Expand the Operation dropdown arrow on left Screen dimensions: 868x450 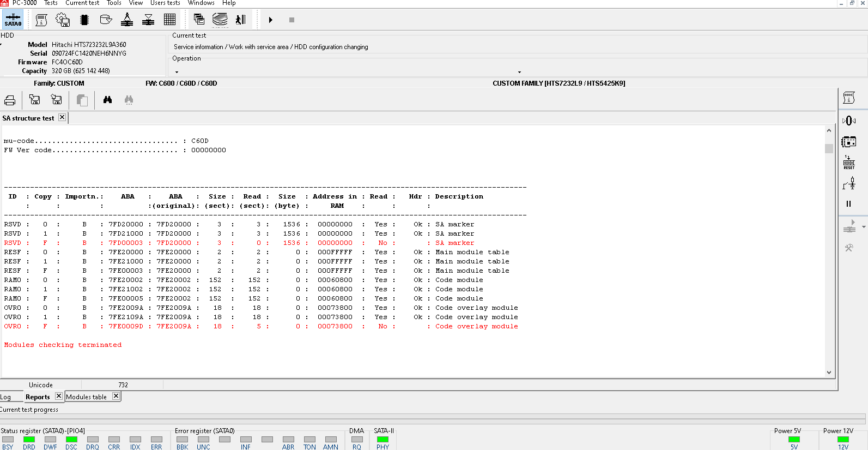(177, 72)
